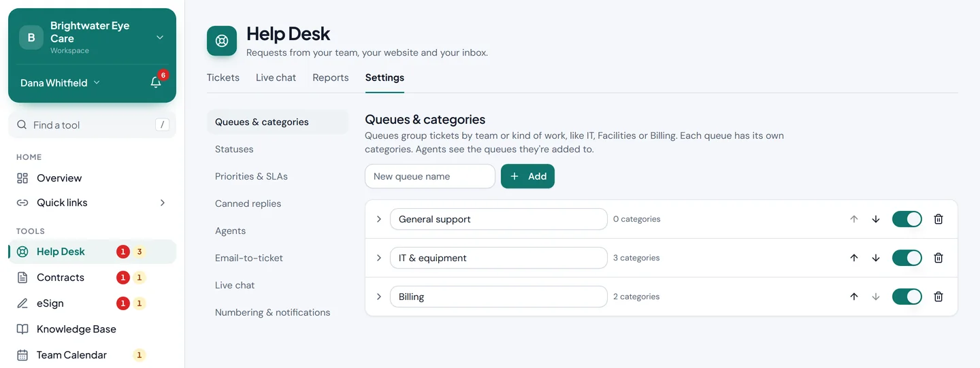Disable the IT & equipment queue toggle

(x=906, y=258)
